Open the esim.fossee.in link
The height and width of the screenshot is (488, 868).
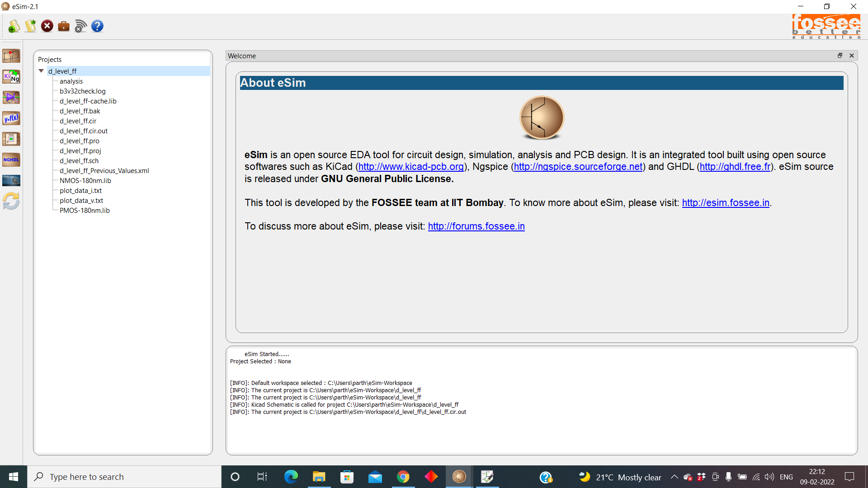pyautogui.click(x=725, y=203)
